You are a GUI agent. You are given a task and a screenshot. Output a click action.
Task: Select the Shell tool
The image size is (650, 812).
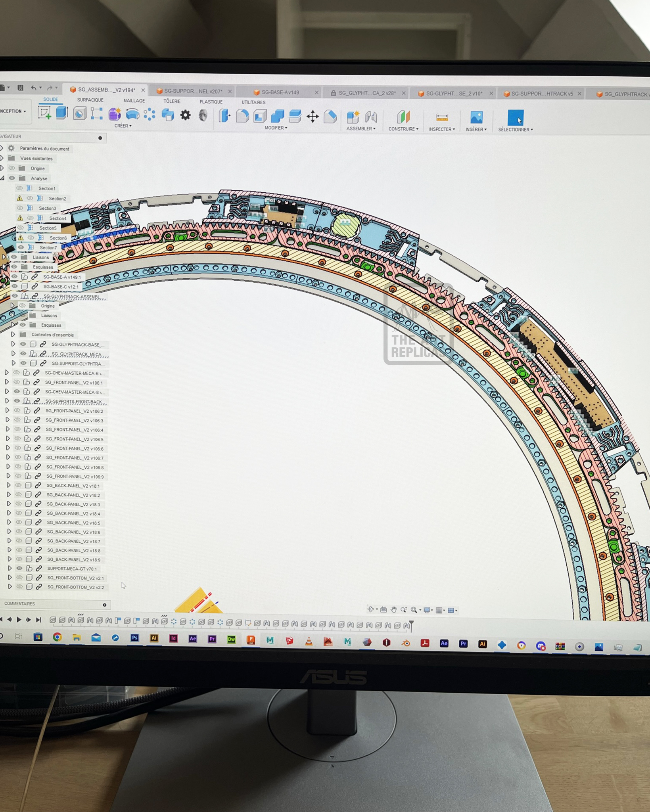(259, 116)
